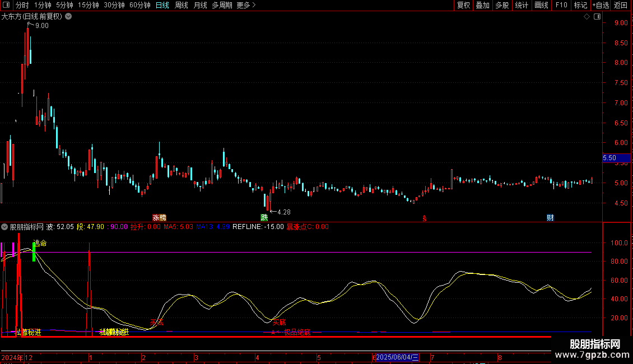This screenshot has width=633, height=364.
Task: Click the 极品绝底 signal label
Action: 297,333
